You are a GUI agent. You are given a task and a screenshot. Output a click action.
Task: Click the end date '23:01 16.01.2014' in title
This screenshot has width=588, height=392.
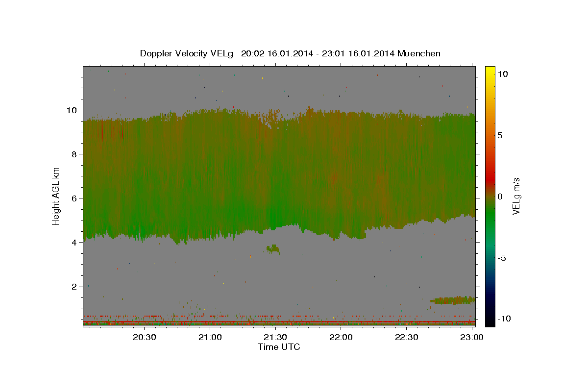point(358,53)
